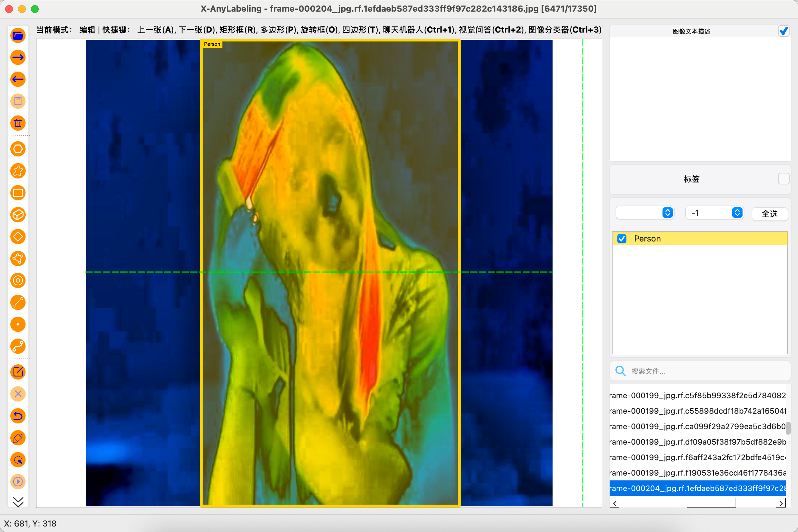798x532 pixels.
Task: Click the undo arrow icon
Action: (x=18, y=416)
